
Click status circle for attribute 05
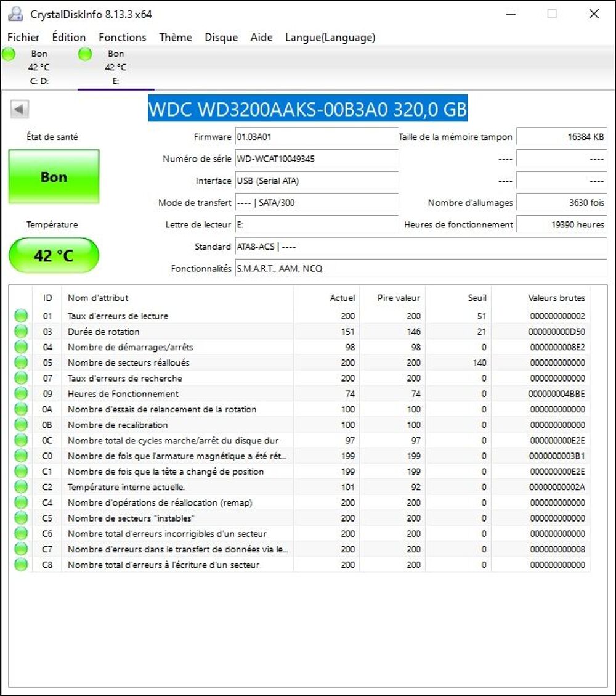pos(21,362)
